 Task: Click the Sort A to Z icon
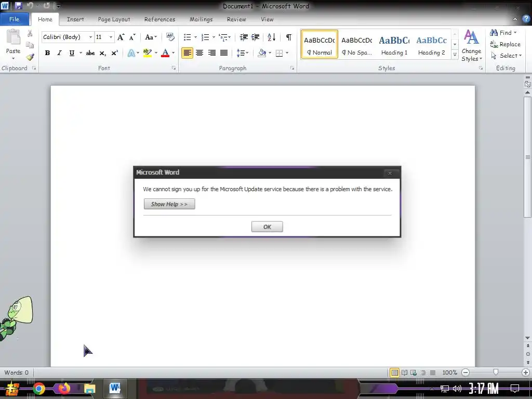[x=271, y=37]
